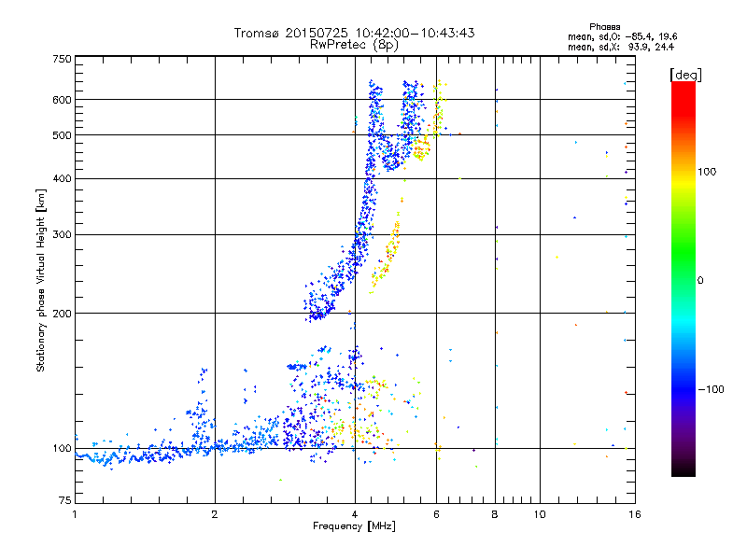Click the plot title 'Tromsø 20150725 10:42:00-10:43:43'

click(354, 33)
